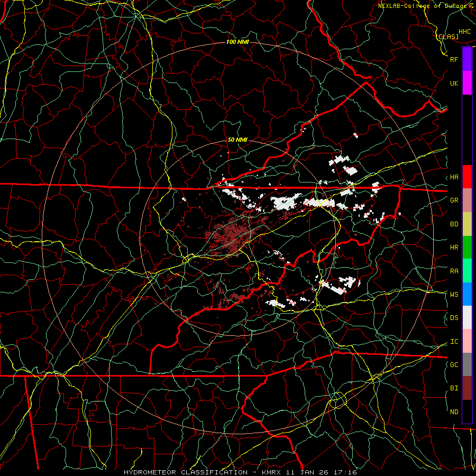Click the 'BI' legend label

pyautogui.click(x=454, y=388)
